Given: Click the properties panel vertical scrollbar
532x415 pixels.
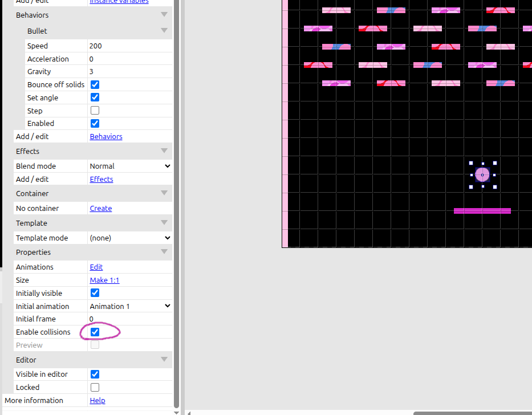Looking at the screenshot, I should point(176,204).
